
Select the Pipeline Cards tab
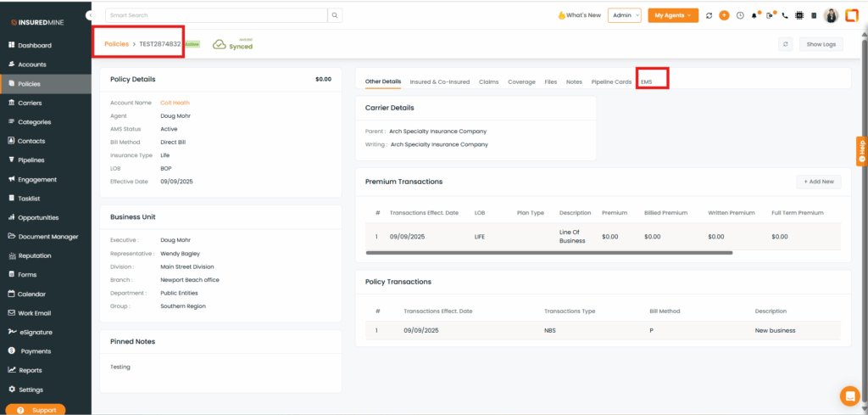(x=611, y=82)
